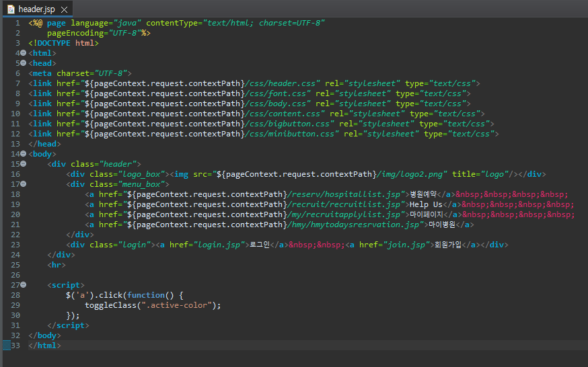Viewport: 588px width, 367px height.
Task: Collapse the head fold marker on line 5
Action: (24, 63)
